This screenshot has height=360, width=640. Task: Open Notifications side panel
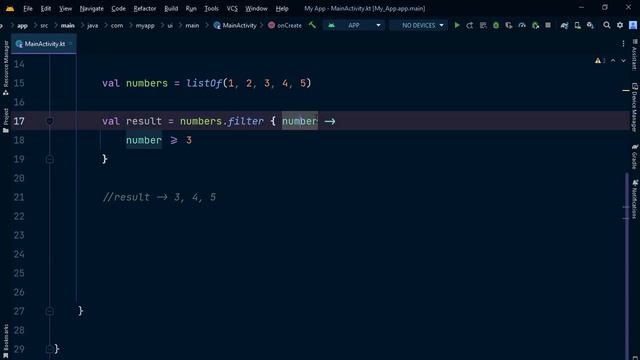[x=635, y=199]
